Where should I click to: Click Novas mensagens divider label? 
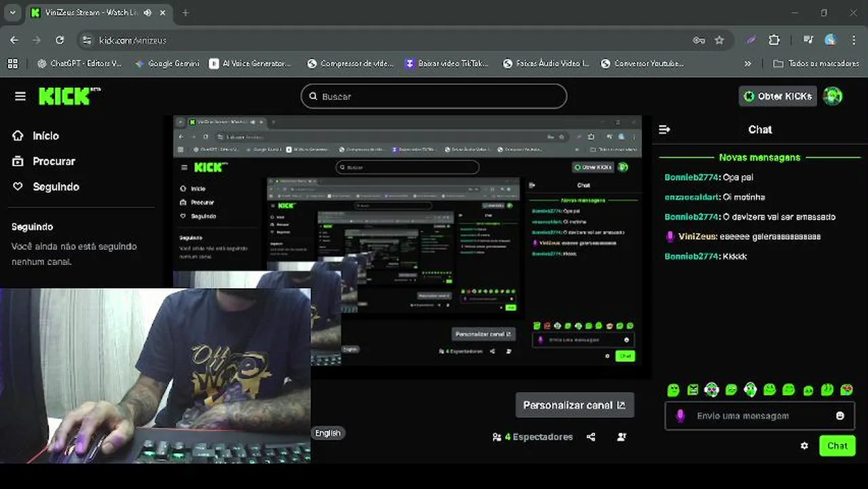(x=759, y=158)
